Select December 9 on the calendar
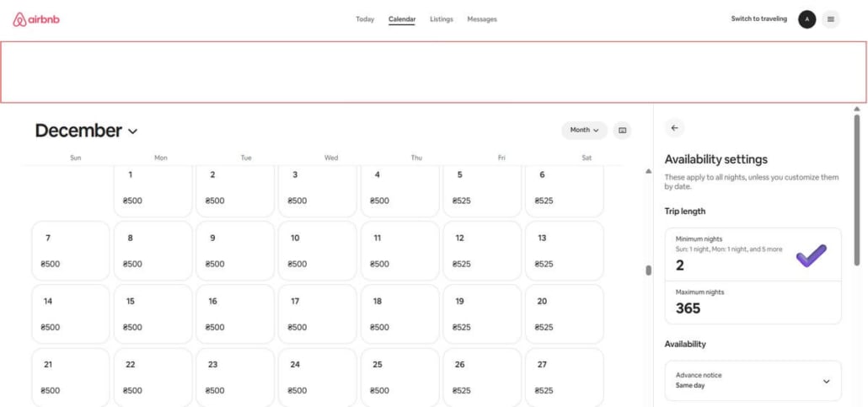 [235, 251]
